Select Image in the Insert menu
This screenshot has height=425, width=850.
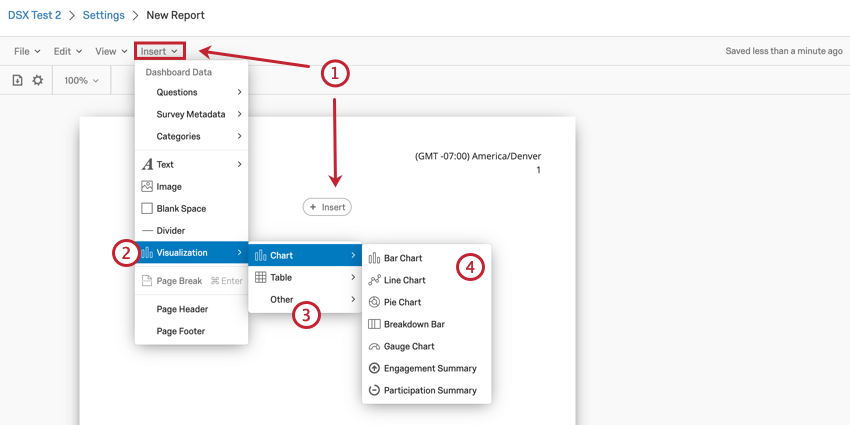point(191,186)
